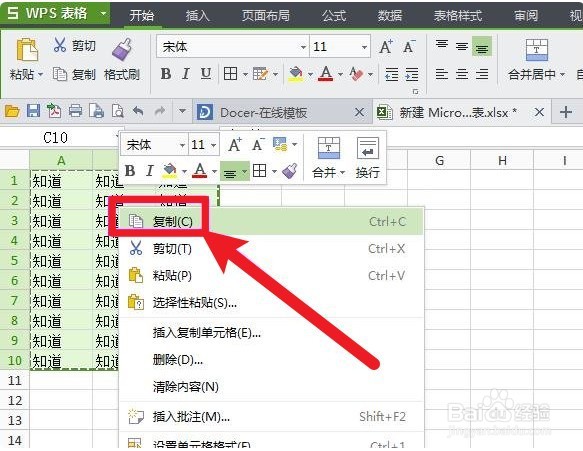Increase font size in ribbon

pos(386,47)
